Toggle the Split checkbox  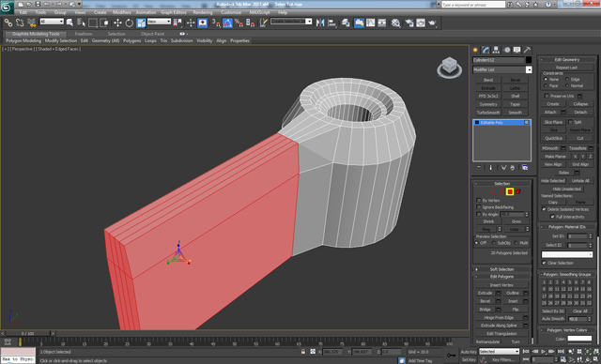570,122
